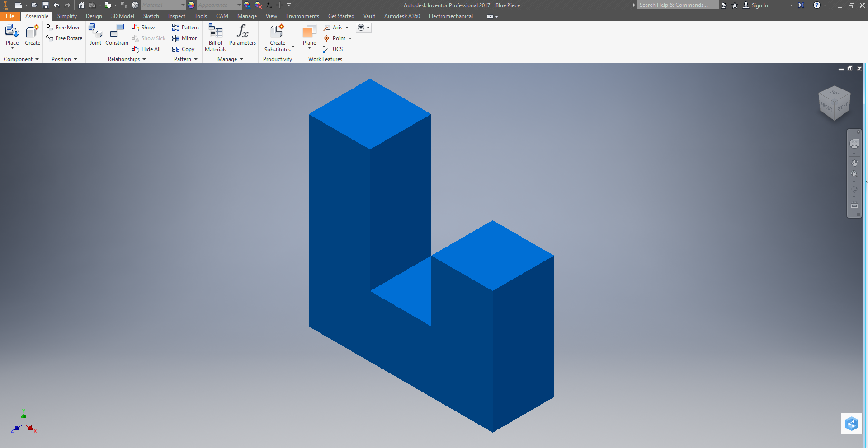Switch to the 3D Model tab
Image resolution: width=868 pixels, height=448 pixels.
click(123, 16)
